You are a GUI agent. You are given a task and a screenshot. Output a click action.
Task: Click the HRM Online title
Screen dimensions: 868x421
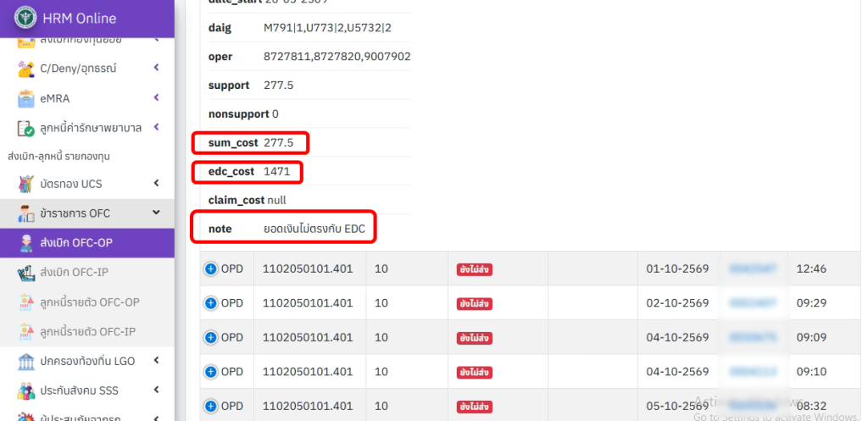(x=79, y=19)
